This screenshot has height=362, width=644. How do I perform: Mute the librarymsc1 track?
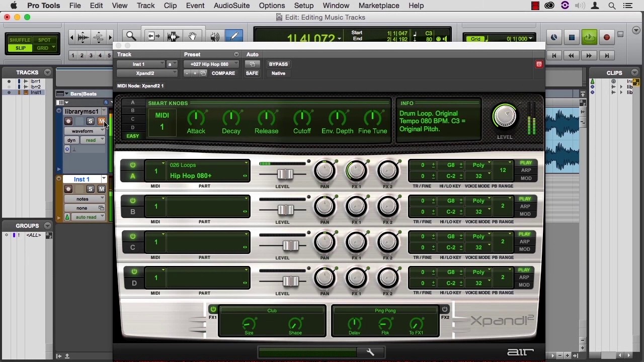click(101, 121)
